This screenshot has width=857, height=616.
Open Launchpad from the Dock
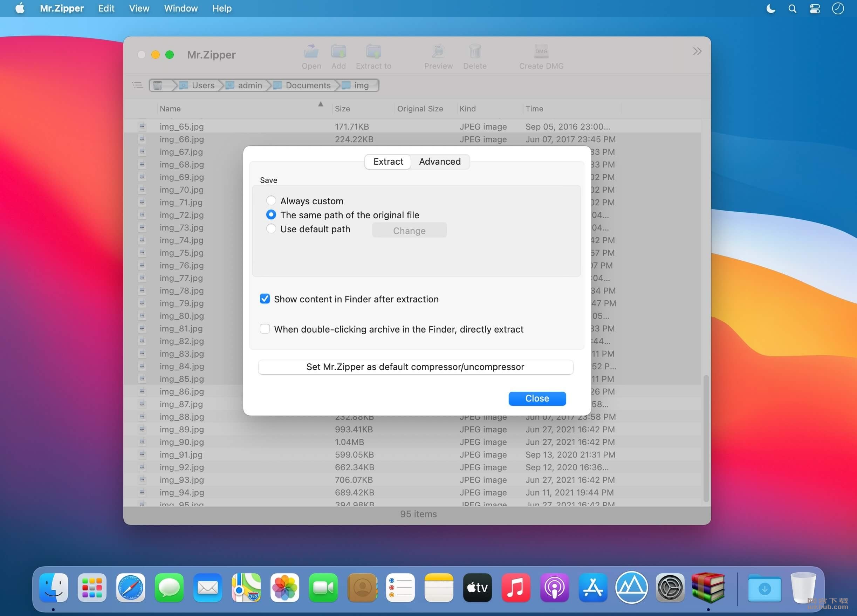pos(92,588)
